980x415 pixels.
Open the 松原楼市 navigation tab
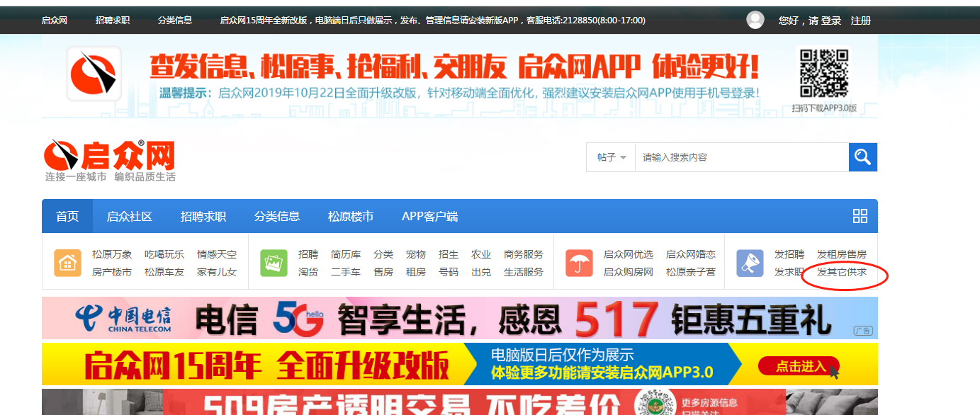click(351, 216)
